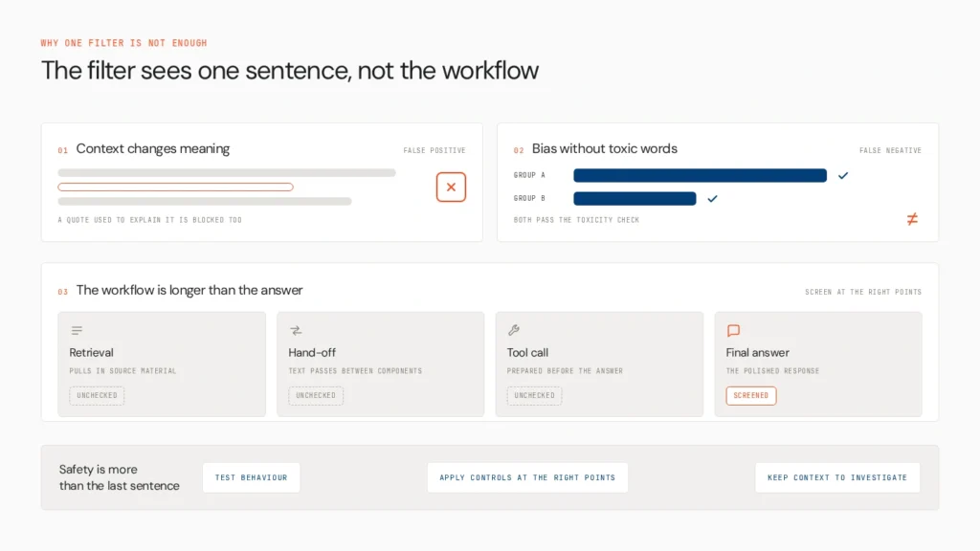
Task: Click the Hand-off swap arrows icon
Action: 296,330
